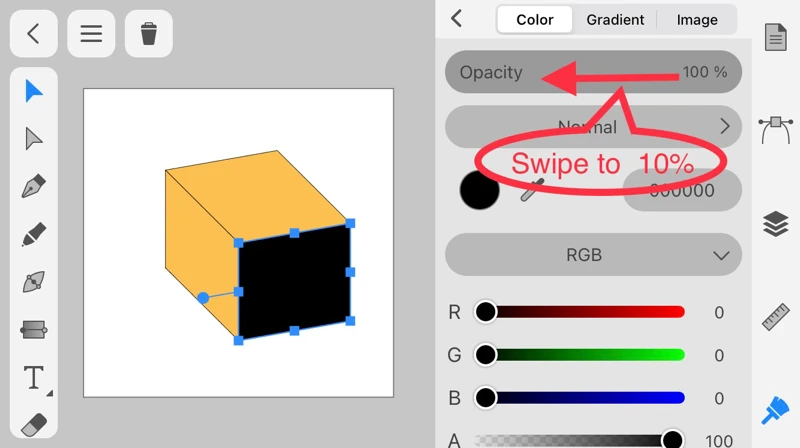800x448 pixels.
Task: Select the Selection arrow tool
Action: point(34,92)
